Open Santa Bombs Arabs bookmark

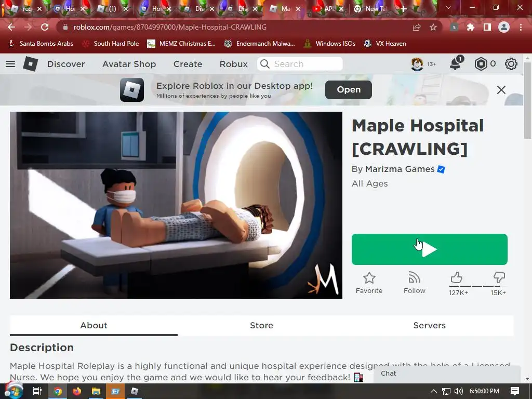tap(41, 44)
